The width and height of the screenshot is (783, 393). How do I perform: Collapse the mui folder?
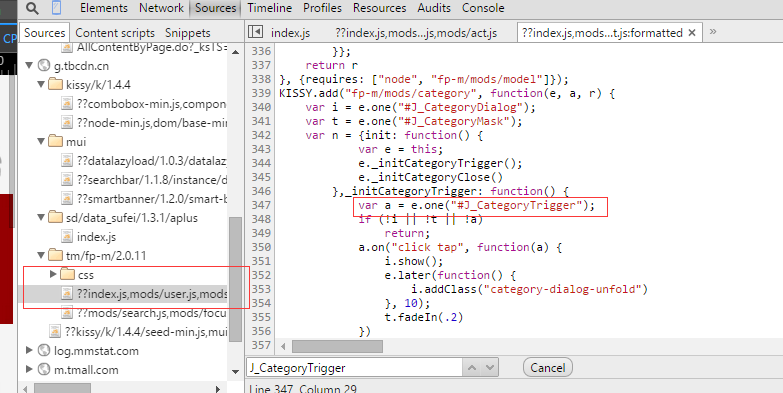pos(41,142)
